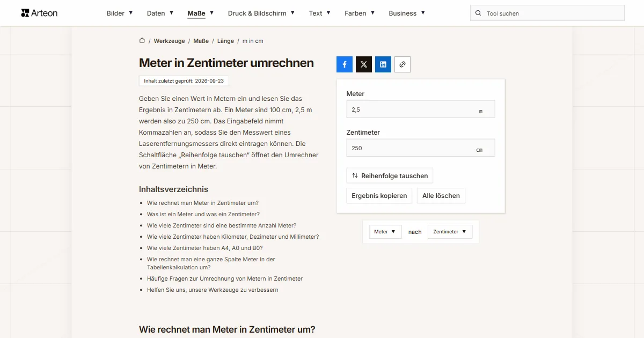Open Länge breadcrumb link
Image resolution: width=644 pixels, height=338 pixels.
coord(226,41)
